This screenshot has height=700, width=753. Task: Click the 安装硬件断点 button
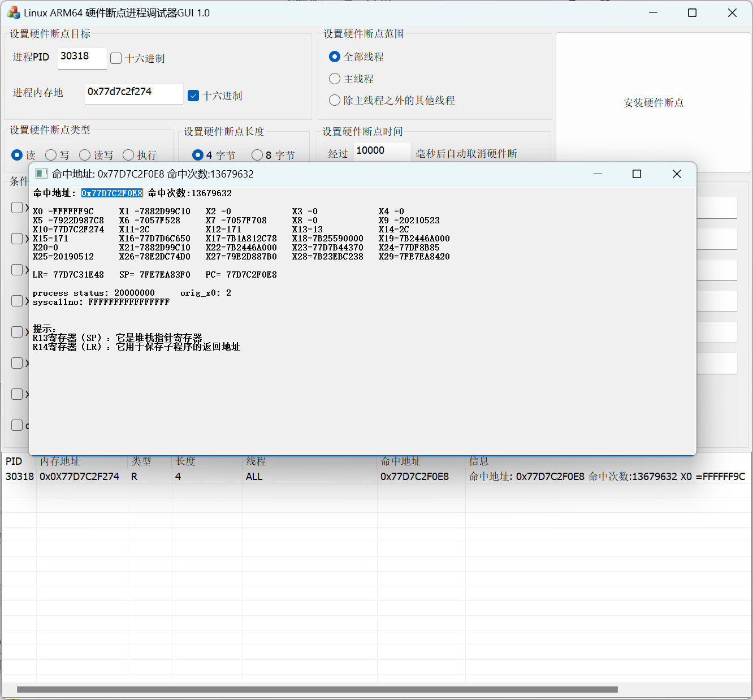coord(654,102)
